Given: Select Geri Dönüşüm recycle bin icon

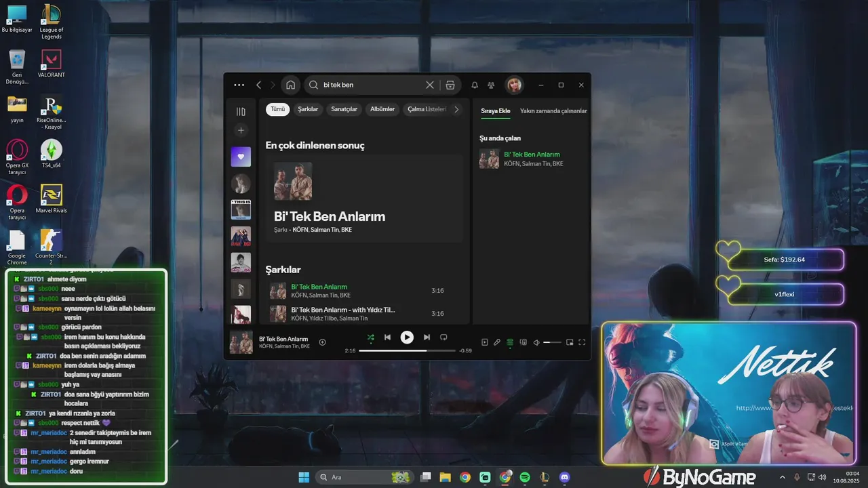Looking at the screenshot, I should 17,67.
